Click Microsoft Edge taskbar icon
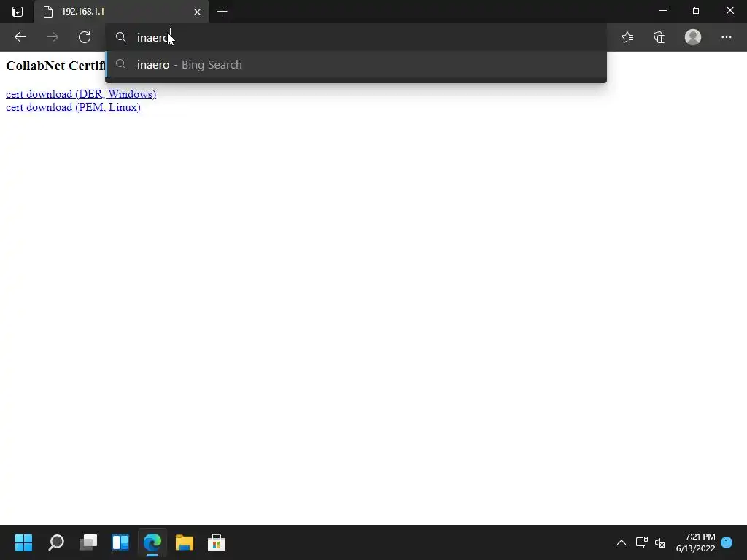This screenshot has height=560, width=747. tap(152, 542)
